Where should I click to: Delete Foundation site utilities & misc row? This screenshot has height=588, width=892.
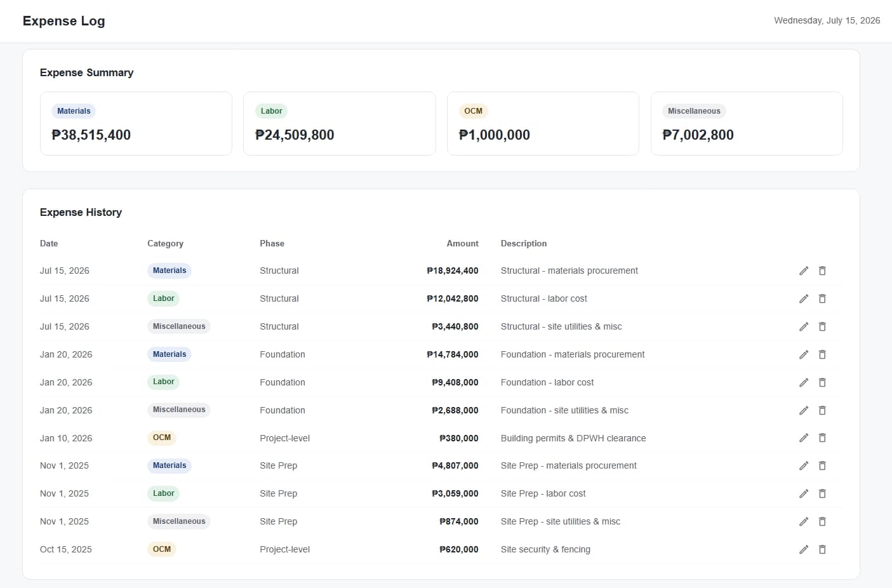[x=822, y=410]
